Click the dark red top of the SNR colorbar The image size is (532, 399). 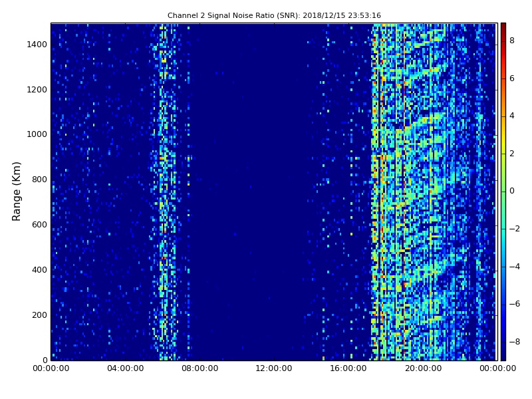click(503, 27)
